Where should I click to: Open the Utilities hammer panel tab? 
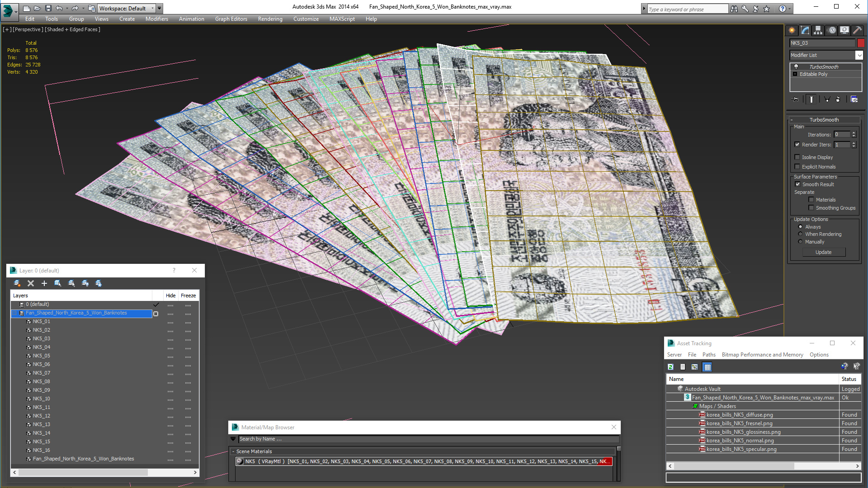coord(857,30)
